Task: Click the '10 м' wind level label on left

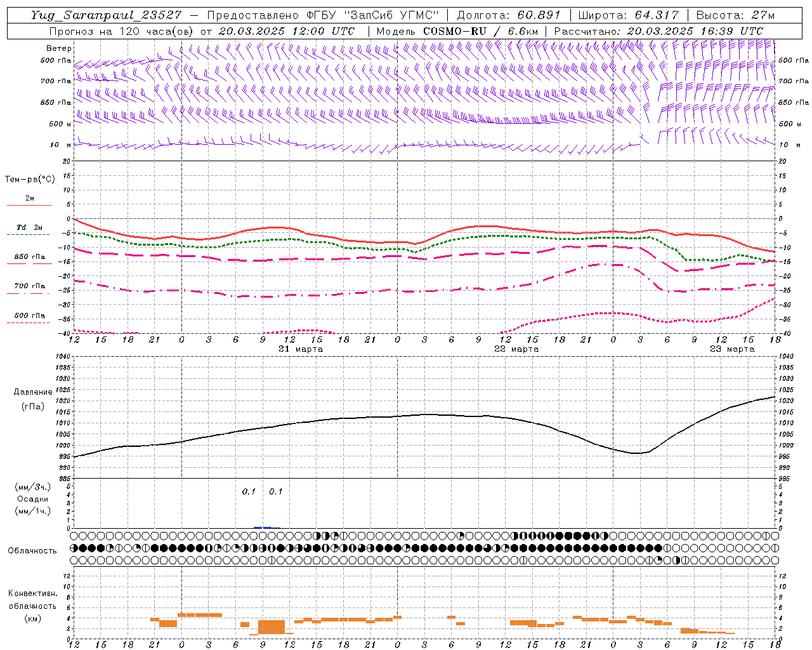Action: [60, 145]
